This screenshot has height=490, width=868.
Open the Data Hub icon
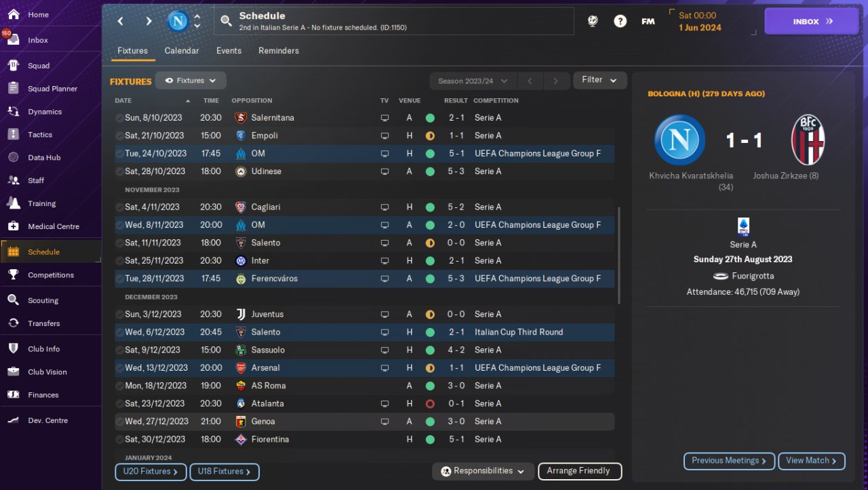tap(13, 158)
